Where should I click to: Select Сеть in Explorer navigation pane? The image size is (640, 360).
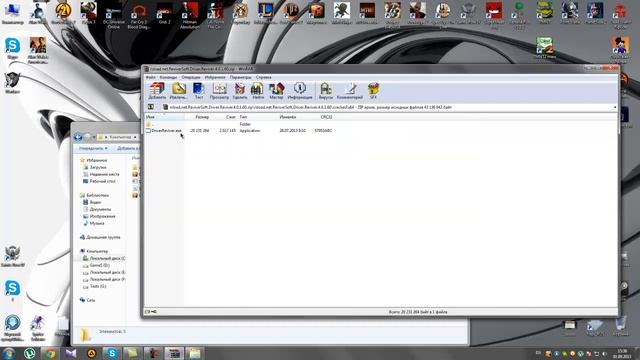(88, 300)
